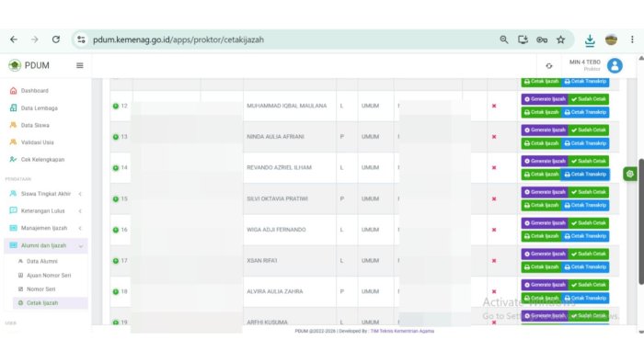Select Nomor Seri submenu item
This screenshot has height=362, width=644.
(41, 289)
